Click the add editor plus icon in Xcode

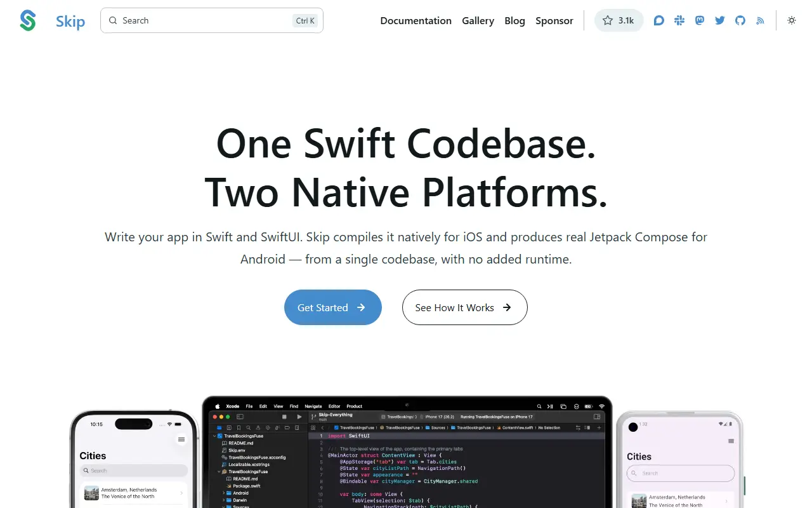point(599,428)
